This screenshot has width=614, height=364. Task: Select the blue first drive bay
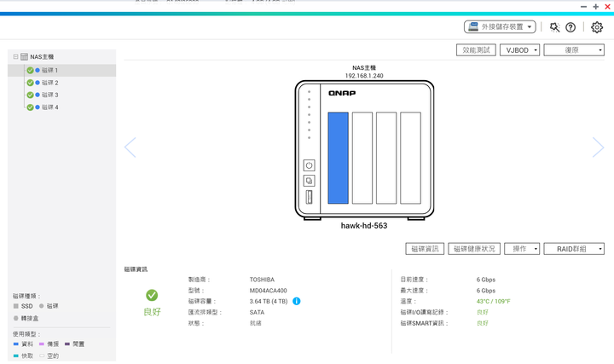click(338, 158)
